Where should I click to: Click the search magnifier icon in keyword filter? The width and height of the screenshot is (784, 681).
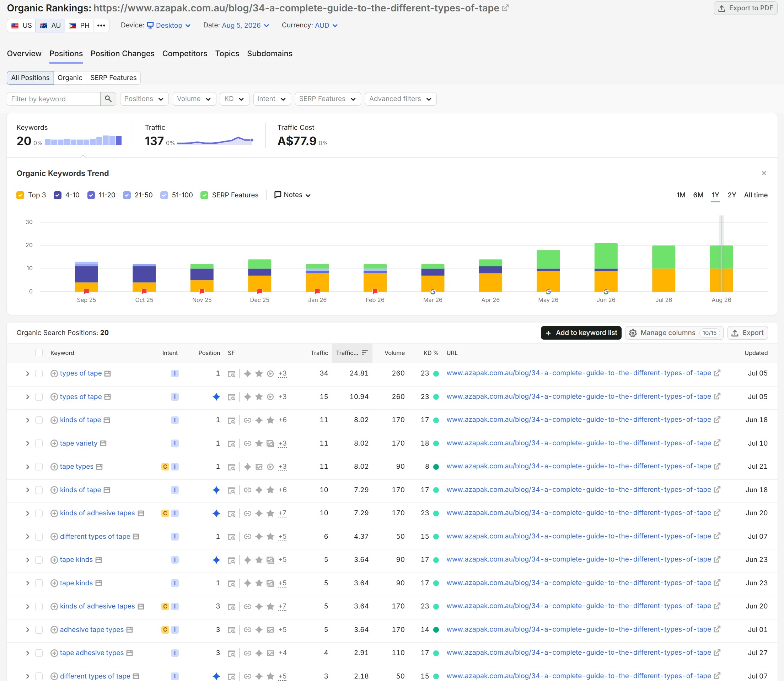click(108, 99)
